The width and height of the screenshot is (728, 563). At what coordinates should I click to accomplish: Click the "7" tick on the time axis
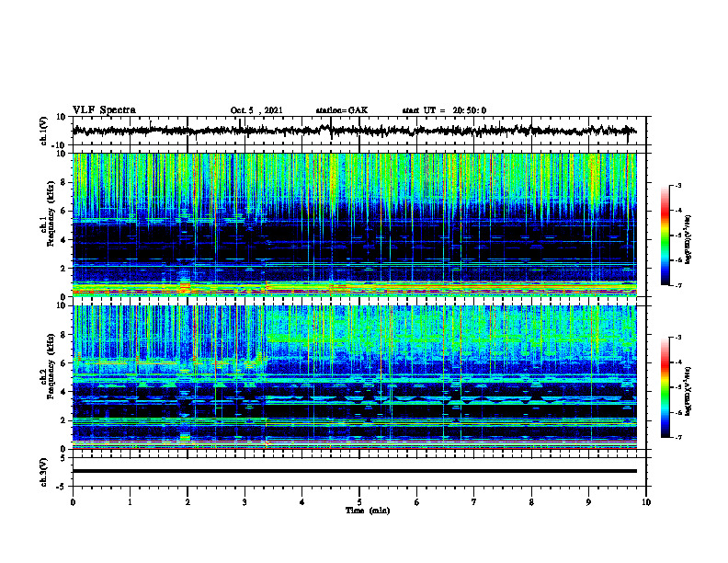click(474, 502)
